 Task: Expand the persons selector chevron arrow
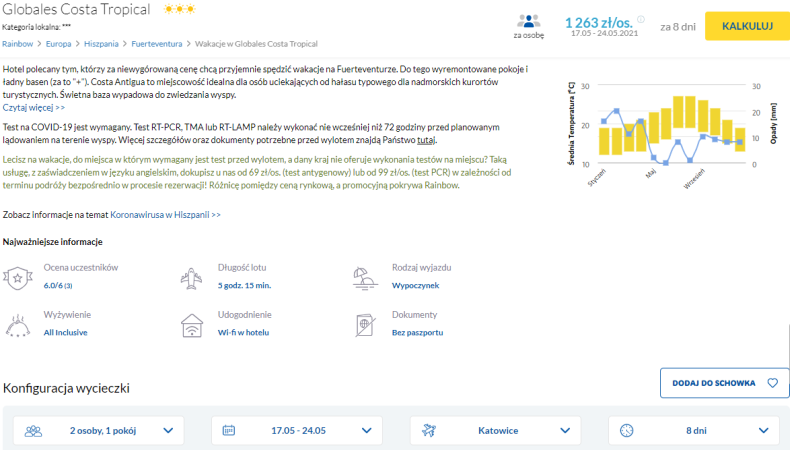(x=168, y=431)
